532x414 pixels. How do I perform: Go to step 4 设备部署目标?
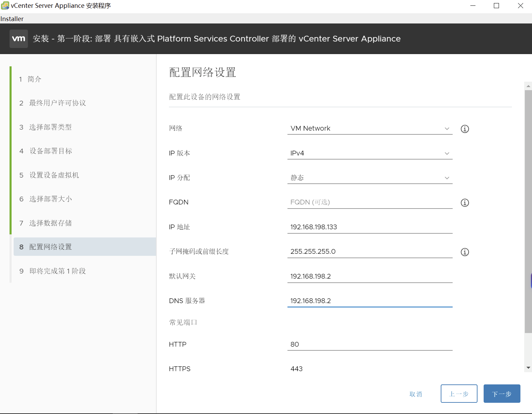[x=46, y=151]
